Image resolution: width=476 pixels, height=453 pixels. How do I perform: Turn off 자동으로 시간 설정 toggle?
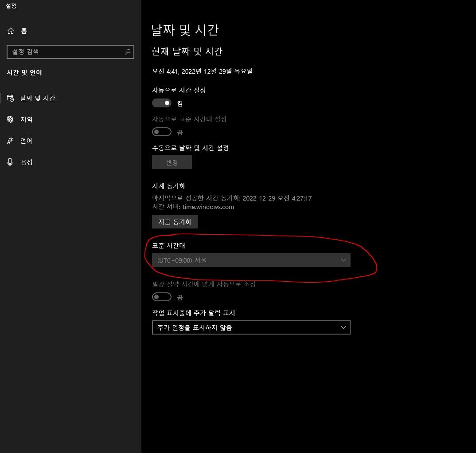click(162, 102)
